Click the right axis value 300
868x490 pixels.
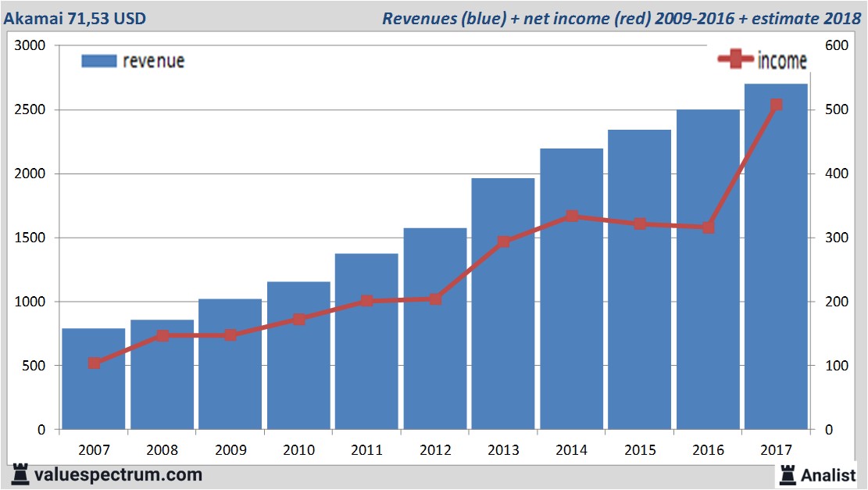[837, 238]
